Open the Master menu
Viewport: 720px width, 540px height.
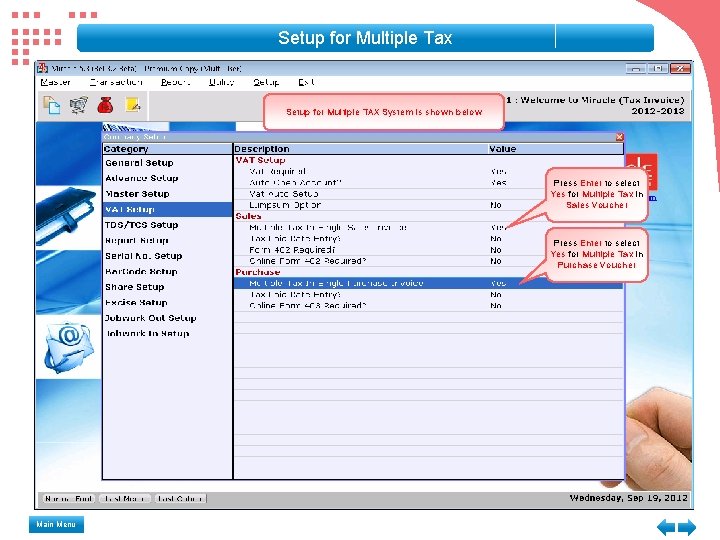56,82
